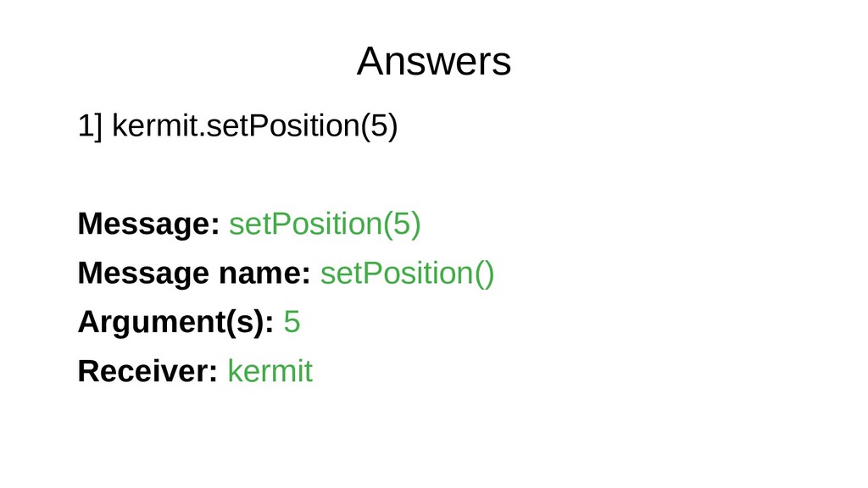Click the bold Message: label

pos(149,224)
